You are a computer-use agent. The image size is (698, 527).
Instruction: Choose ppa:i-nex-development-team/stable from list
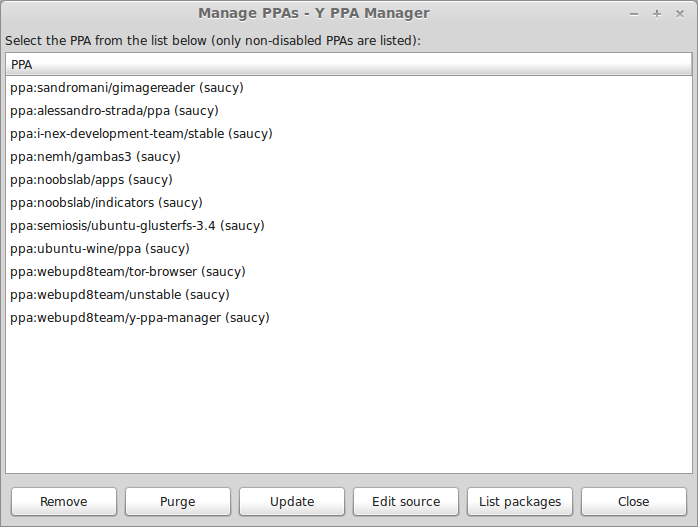349,134
